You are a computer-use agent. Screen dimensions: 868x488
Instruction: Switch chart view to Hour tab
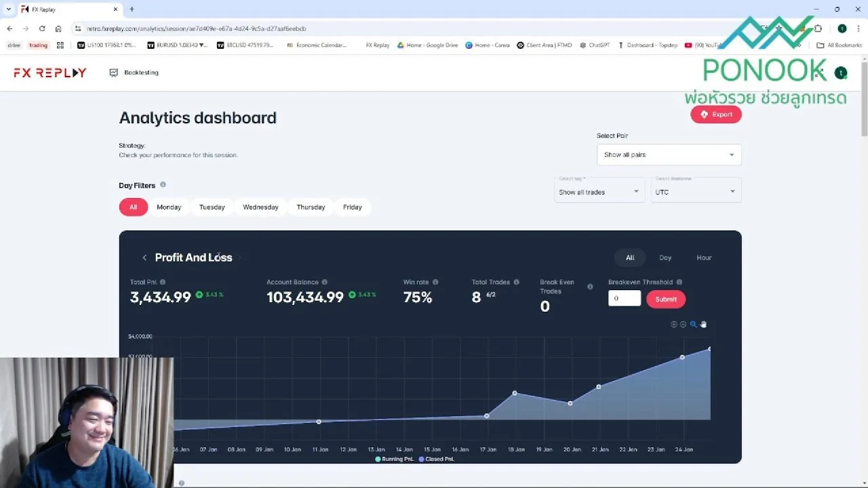coord(704,258)
